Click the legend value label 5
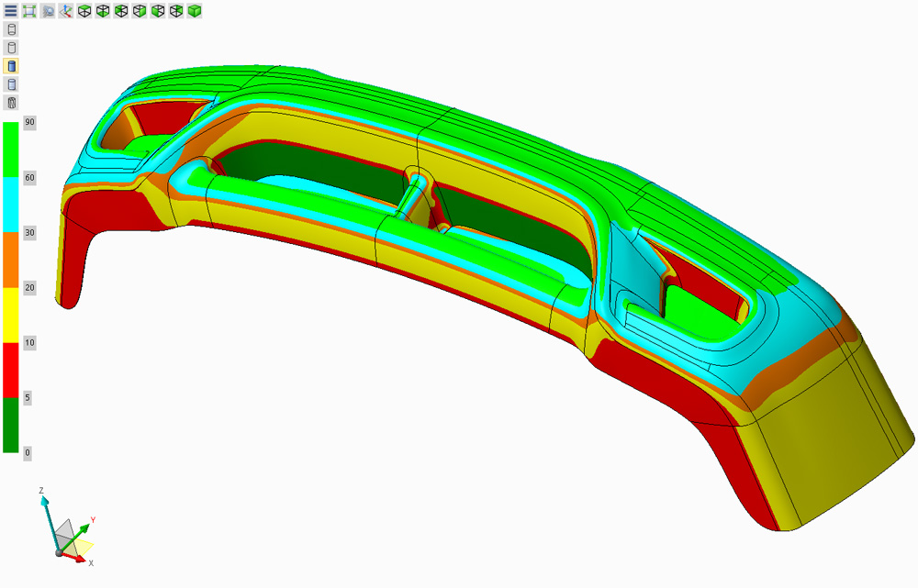Viewport: 918px width, 588px height. coord(27,397)
